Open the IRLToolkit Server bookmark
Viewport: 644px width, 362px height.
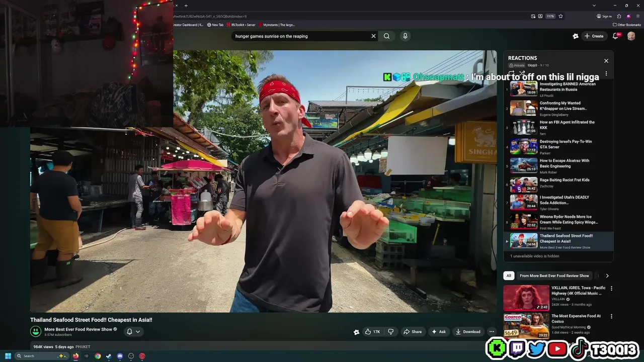(x=240, y=25)
